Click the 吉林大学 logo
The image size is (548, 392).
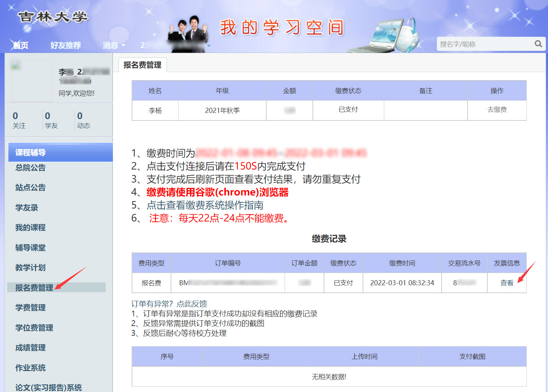(x=53, y=17)
